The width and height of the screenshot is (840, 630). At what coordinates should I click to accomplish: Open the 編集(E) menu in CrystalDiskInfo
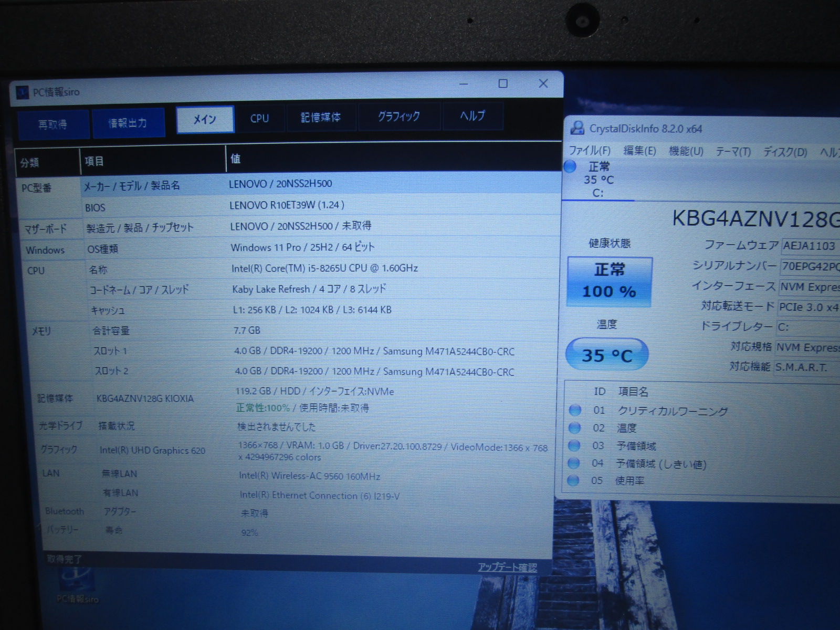click(639, 151)
